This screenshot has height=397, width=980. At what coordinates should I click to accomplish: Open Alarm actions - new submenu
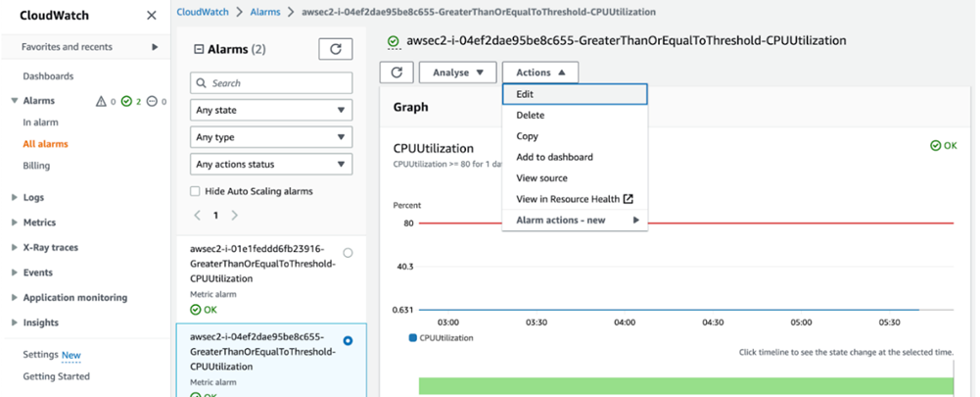(575, 221)
